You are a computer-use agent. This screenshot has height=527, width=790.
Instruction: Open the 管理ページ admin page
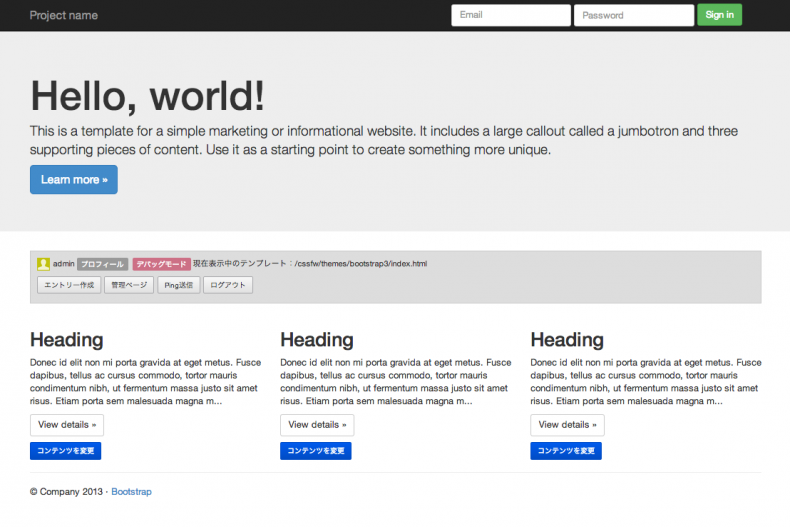[x=130, y=285]
